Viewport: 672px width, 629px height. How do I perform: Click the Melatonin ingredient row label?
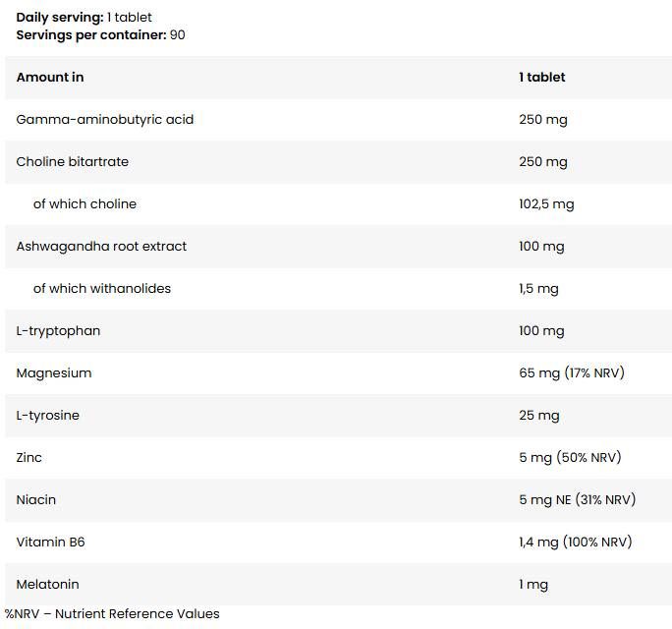[x=47, y=585]
